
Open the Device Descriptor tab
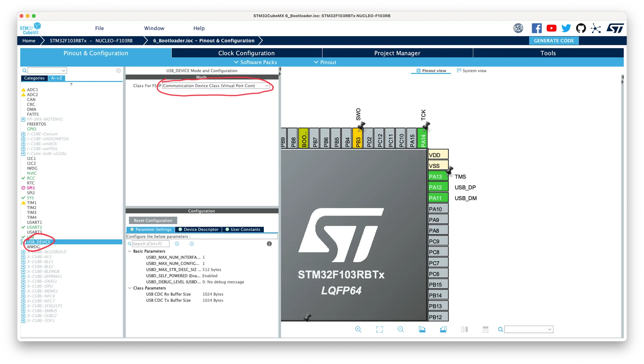[198, 229]
